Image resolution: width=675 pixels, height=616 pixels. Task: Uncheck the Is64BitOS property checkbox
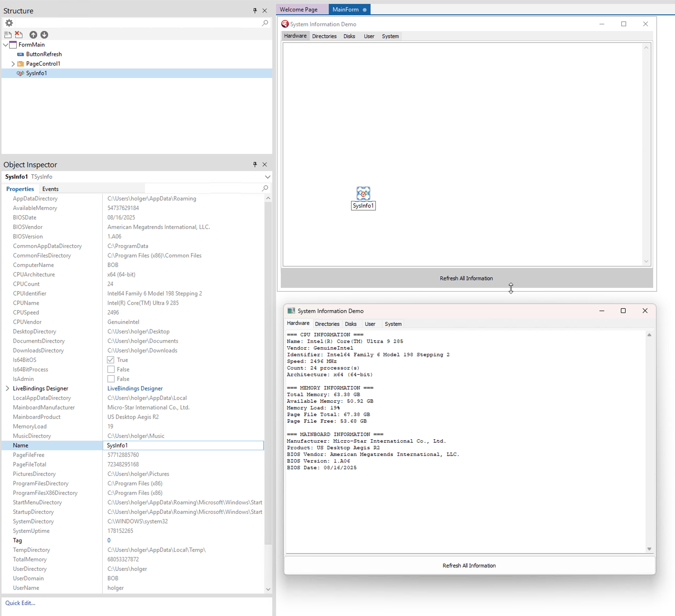pos(110,360)
